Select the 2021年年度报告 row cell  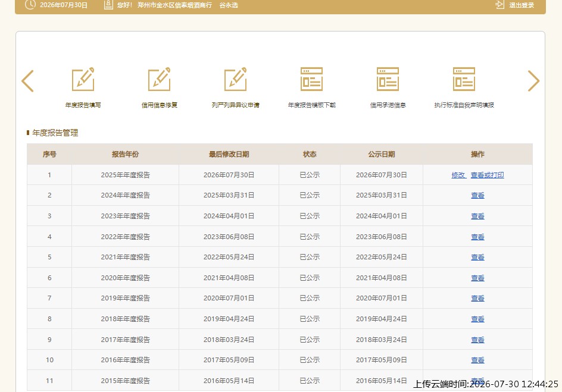click(x=125, y=257)
